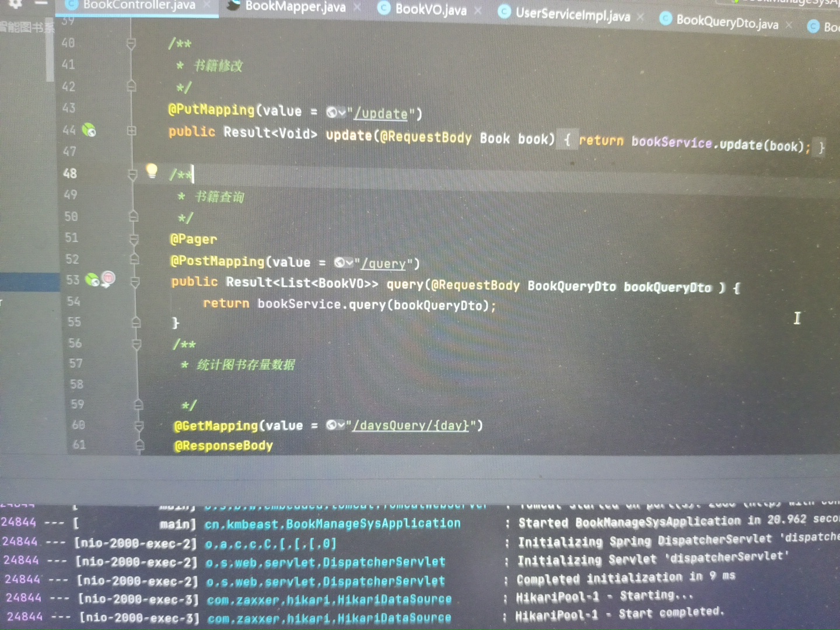
Task: Open the yellow light bulb intention on line 48
Action: (152, 170)
